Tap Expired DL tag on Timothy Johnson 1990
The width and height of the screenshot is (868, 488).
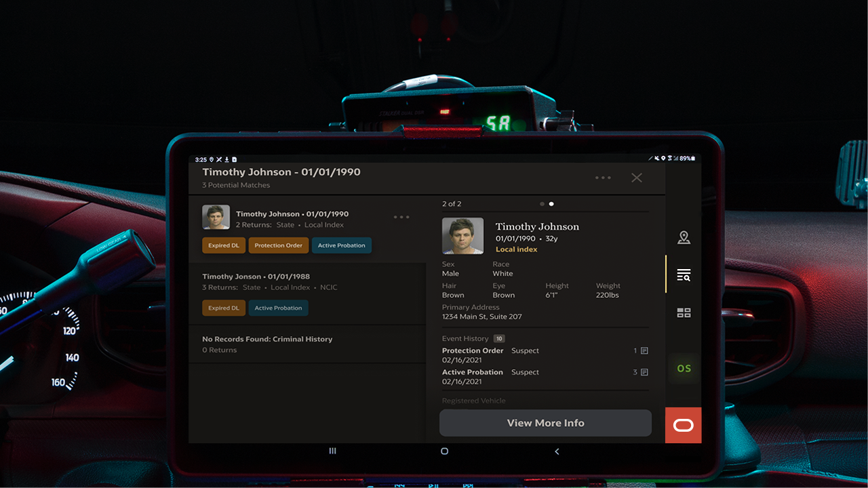pyautogui.click(x=224, y=245)
